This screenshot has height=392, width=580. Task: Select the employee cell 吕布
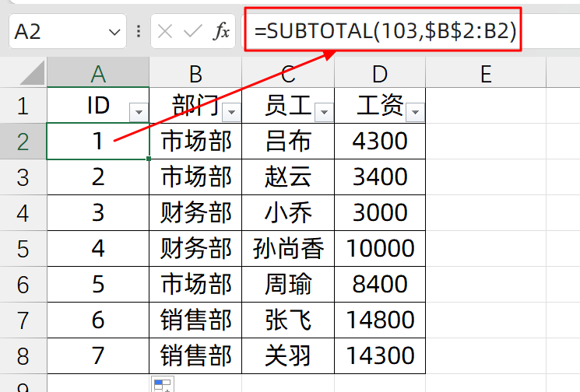[x=288, y=141]
